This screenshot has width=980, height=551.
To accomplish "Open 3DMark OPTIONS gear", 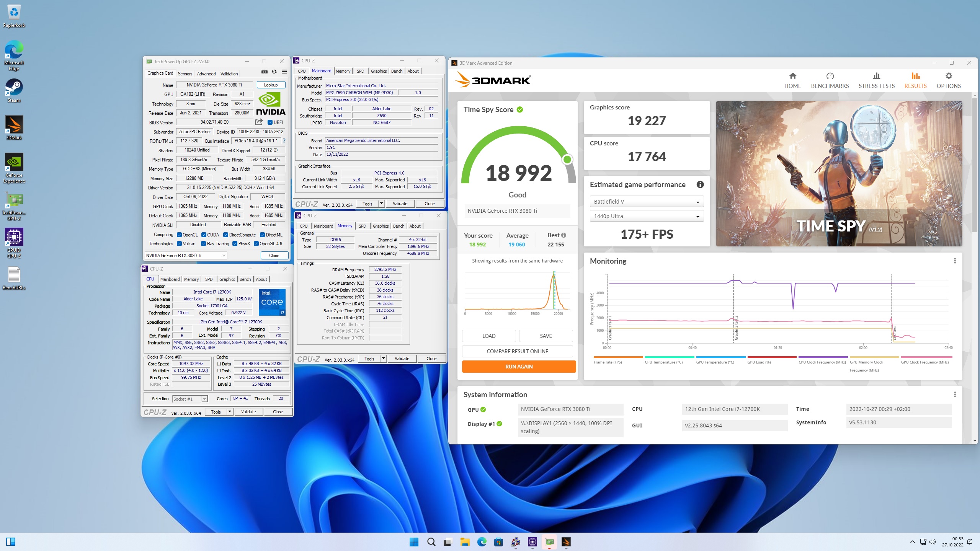I will (x=949, y=81).
